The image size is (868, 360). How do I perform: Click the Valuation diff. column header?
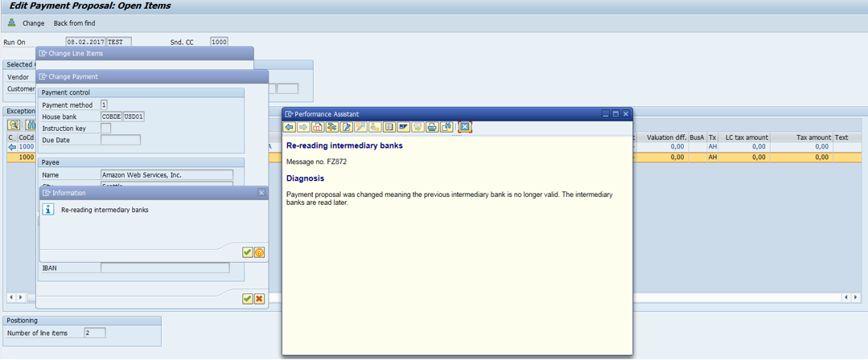pyautogui.click(x=662, y=137)
